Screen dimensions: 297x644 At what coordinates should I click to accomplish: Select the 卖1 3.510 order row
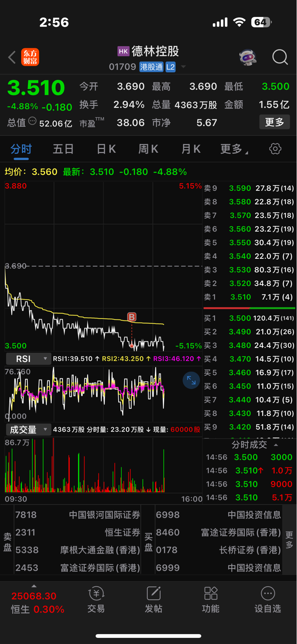coord(249,297)
